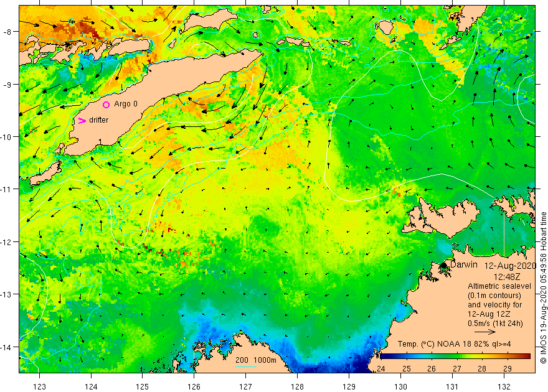548x392 pixels.
Task: Click the IMOS copyright timestamp text
Action: 543,287
